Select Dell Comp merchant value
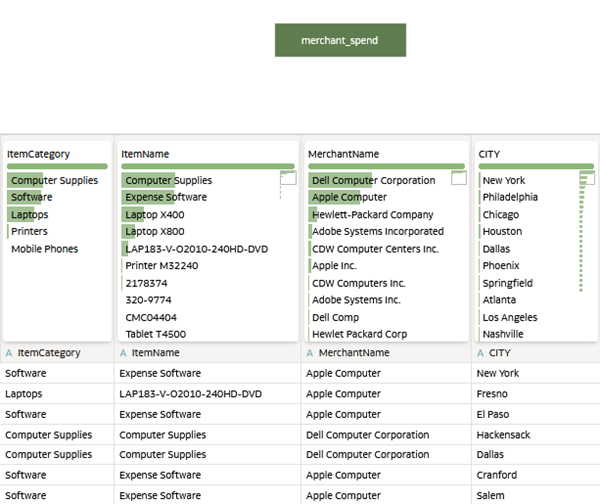Viewport: 600px width, 504px height. pos(336,317)
